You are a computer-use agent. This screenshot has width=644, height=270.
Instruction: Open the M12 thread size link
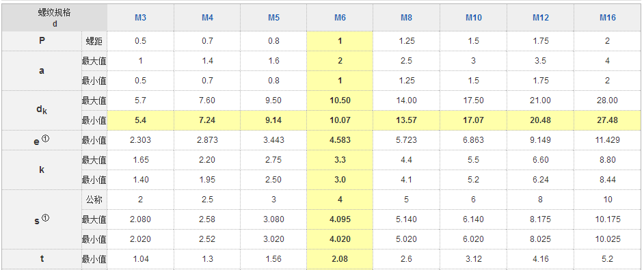point(541,18)
